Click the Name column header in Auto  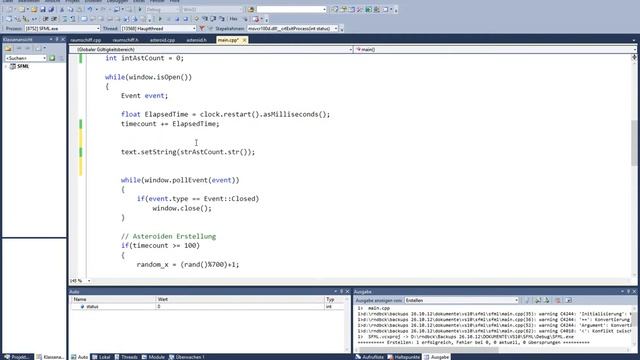[x=113, y=299]
